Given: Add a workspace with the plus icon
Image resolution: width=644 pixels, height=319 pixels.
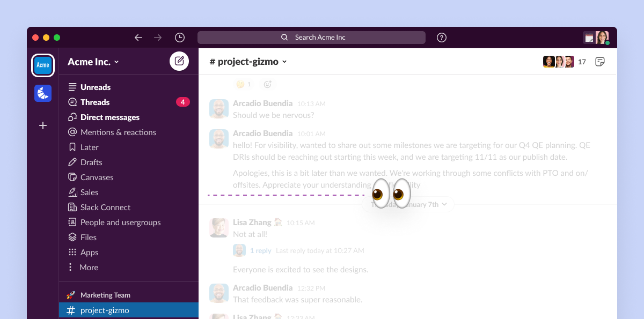Looking at the screenshot, I should 42,125.
